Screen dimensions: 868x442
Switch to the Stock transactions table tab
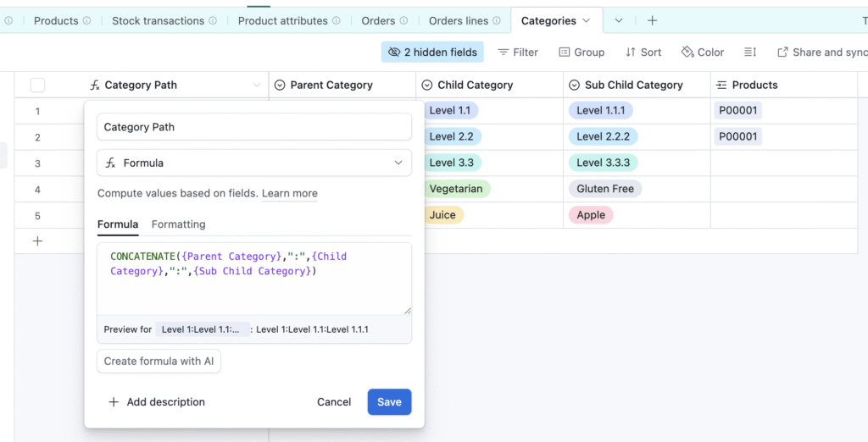[158, 20]
